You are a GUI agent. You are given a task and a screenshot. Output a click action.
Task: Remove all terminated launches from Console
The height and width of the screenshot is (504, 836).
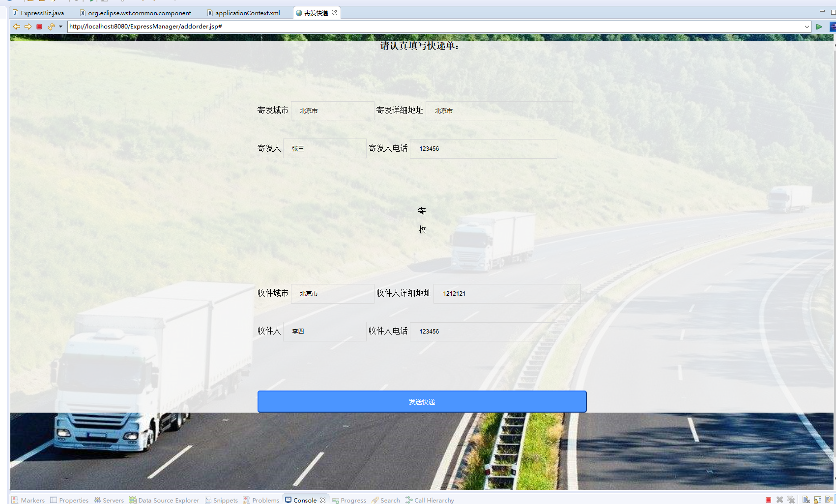791,500
